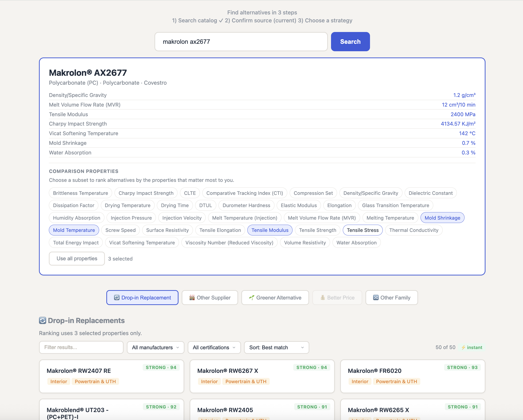Click the catalog search input field
The height and width of the screenshot is (420, 523).
241,41
